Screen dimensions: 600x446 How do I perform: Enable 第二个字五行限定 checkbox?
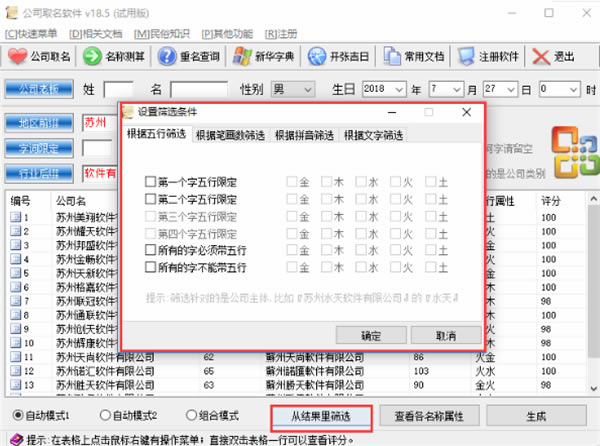pos(150,199)
